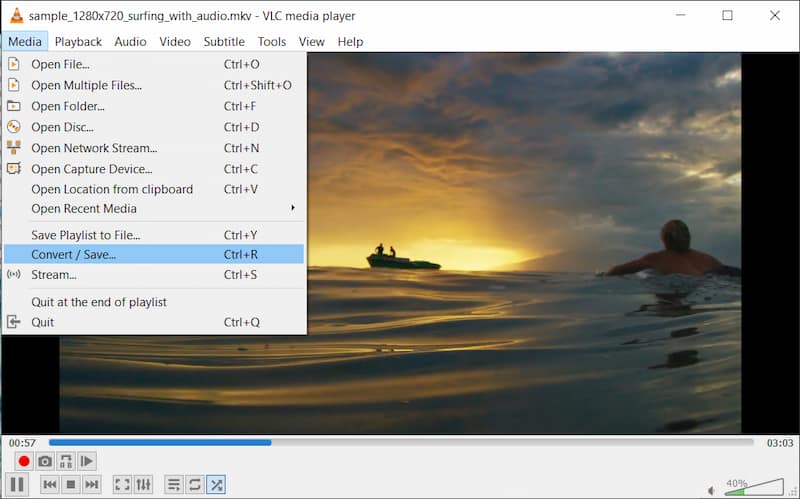Screen dimensions: 800x499
Task: Click the elapsed time 00:57 label
Action: pos(22,443)
